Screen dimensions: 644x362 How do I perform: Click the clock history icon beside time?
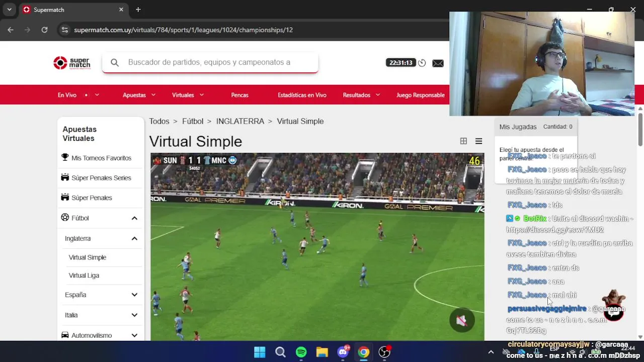click(422, 63)
